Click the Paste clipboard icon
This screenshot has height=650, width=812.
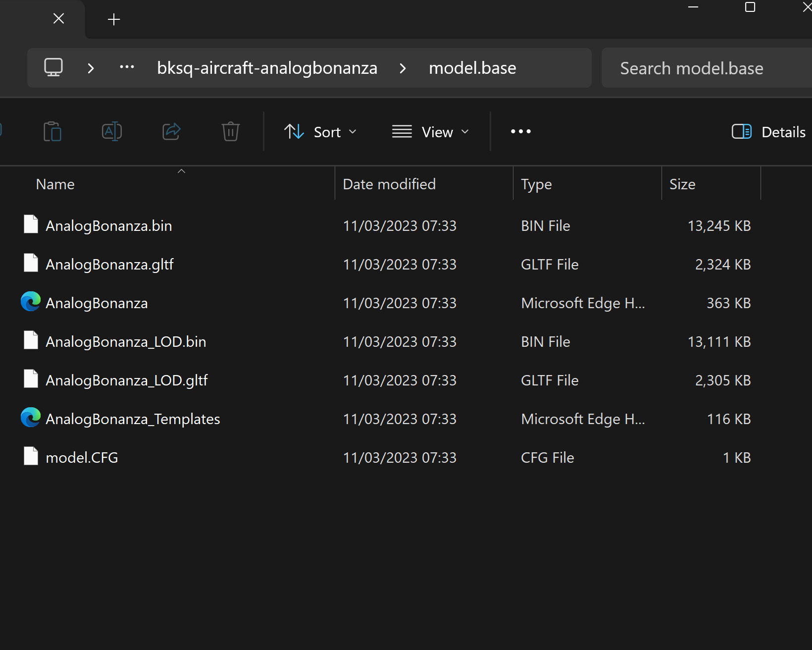pyautogui.click(x=52, y=132)
